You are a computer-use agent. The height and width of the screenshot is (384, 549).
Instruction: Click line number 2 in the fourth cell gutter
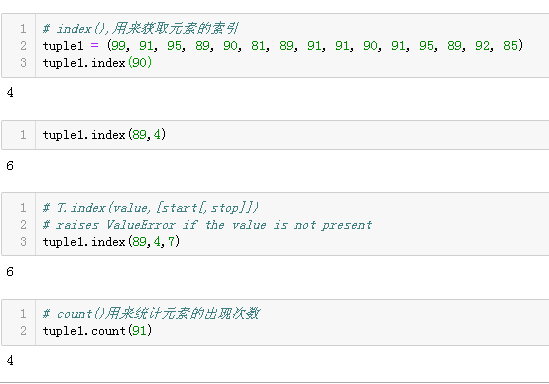[23, 331]
